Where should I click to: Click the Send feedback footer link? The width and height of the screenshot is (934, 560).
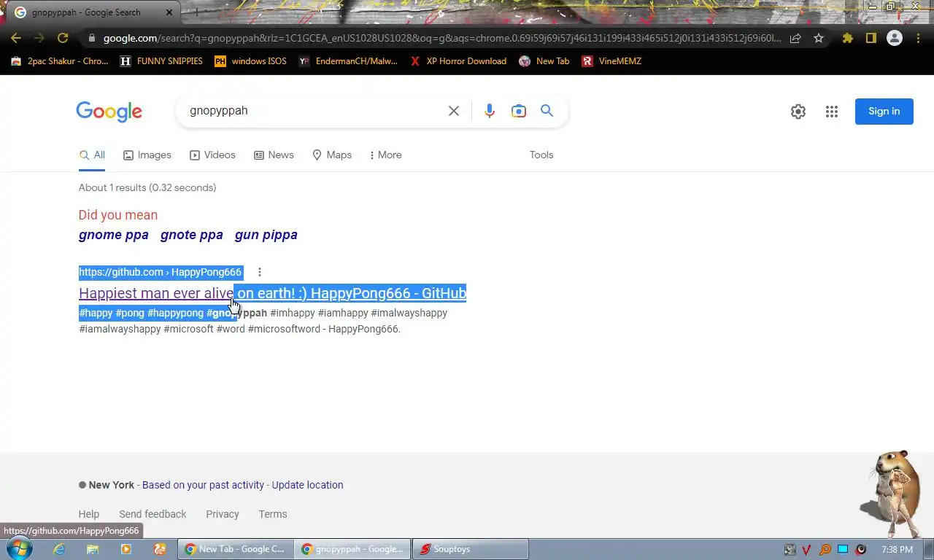[x=153, y=514]
